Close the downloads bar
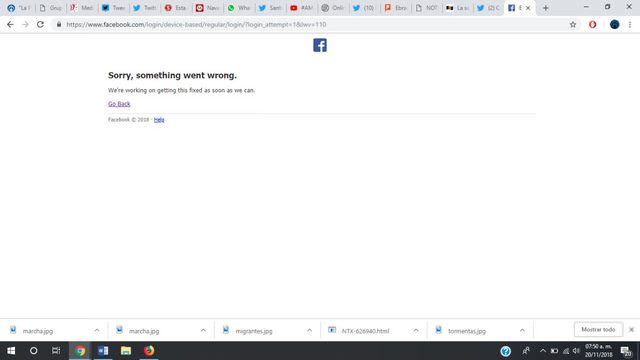The image size is (640, 360). coord(631,329)
